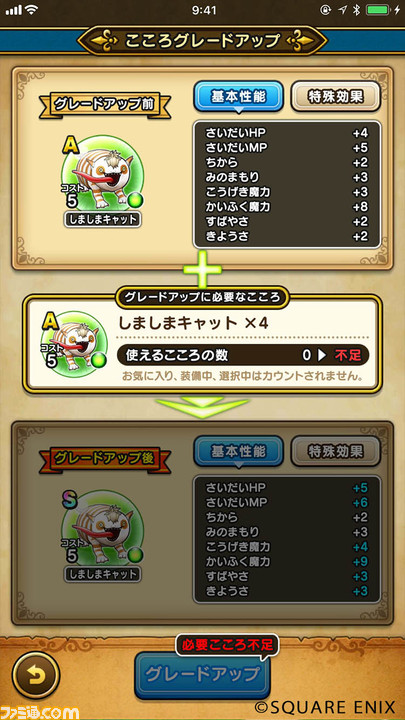Tap the A-rank しましまキャット icon in before panel

coord(102,177)
